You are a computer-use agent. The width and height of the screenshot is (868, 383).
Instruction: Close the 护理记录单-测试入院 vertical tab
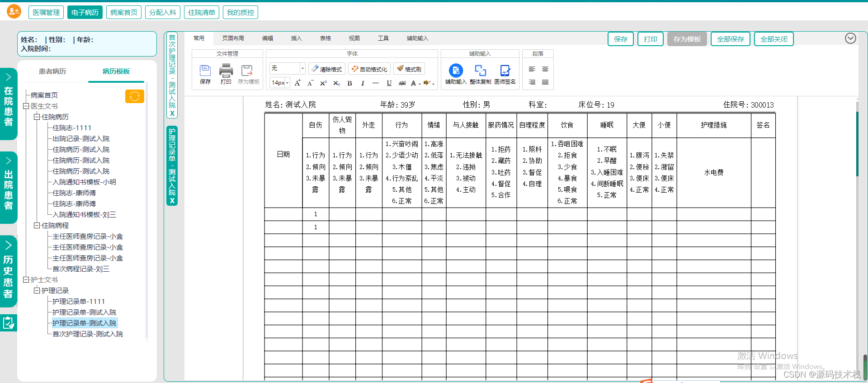(x=172, y=201)
